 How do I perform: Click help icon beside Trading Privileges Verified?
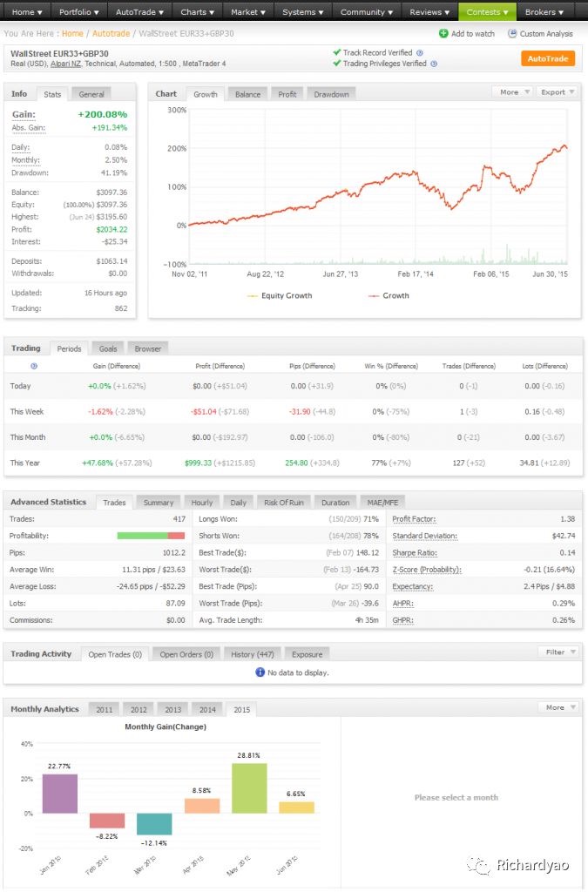point(434,64)
